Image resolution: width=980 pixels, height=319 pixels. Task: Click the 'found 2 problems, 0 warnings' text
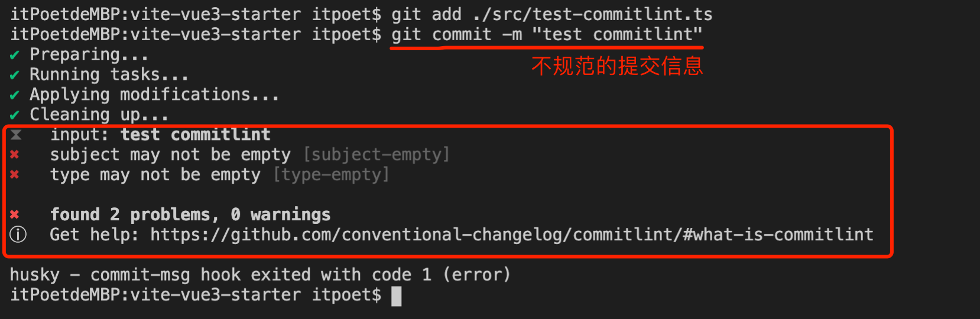click(x=190, y=214)
